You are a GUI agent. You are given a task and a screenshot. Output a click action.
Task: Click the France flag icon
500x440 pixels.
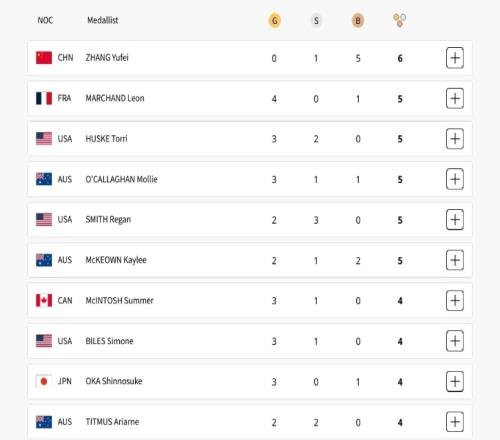coord(44,98)
